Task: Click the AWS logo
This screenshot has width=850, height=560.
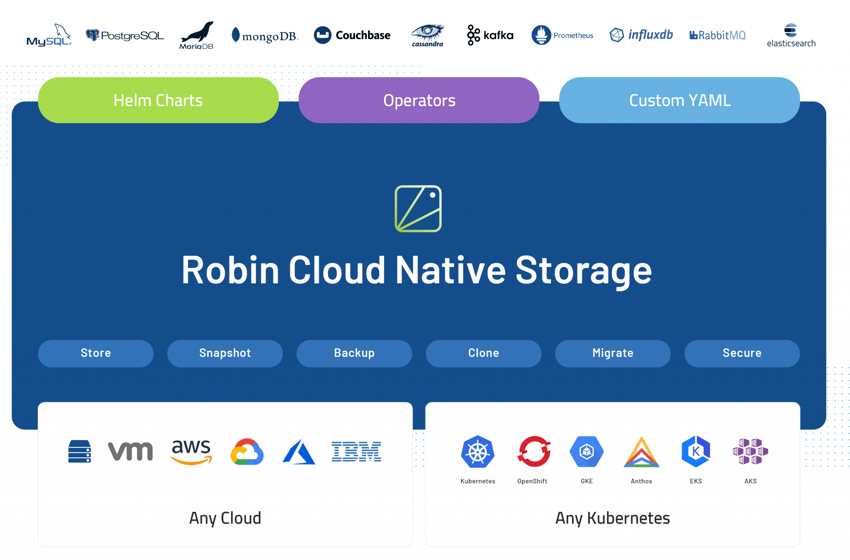Action: 191,452
